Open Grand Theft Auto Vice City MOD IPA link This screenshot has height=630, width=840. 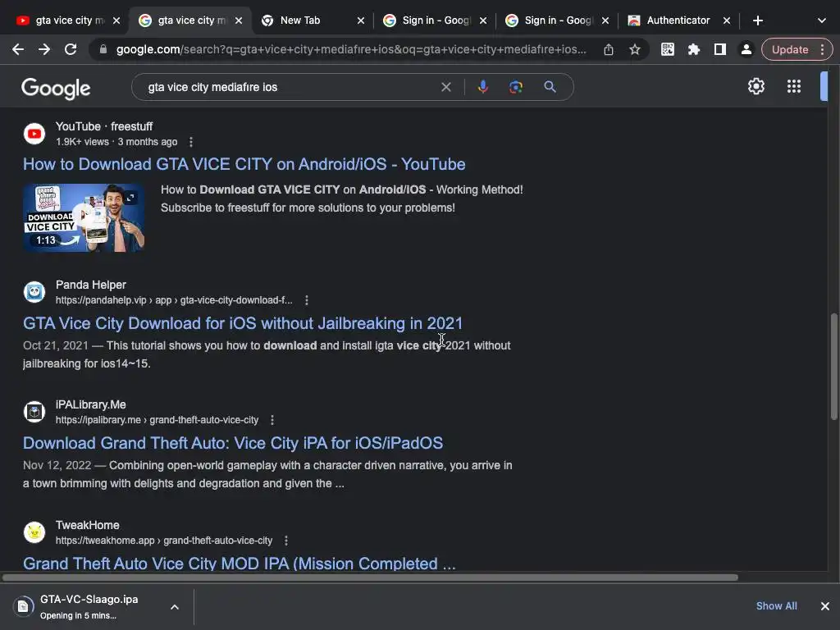coord(239,564)
